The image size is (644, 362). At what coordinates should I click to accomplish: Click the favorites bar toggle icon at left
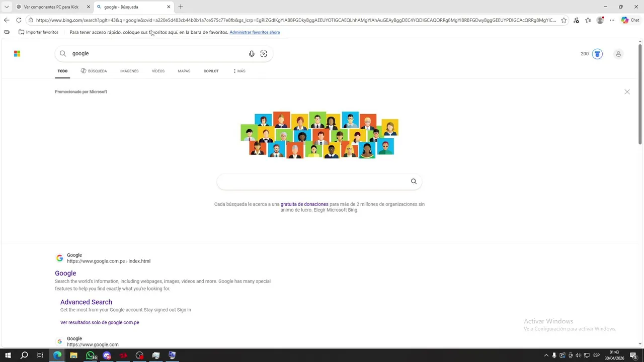click(x=7, y=32)
